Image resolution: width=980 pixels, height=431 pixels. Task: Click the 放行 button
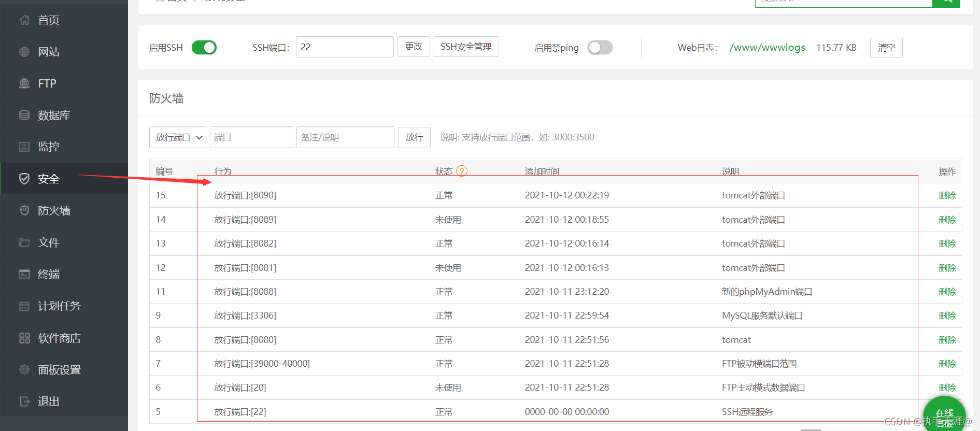pos(414,137)
